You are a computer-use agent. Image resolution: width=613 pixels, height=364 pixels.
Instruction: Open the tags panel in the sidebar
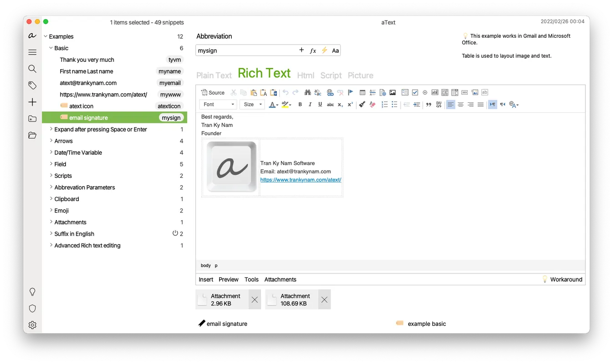32,85
